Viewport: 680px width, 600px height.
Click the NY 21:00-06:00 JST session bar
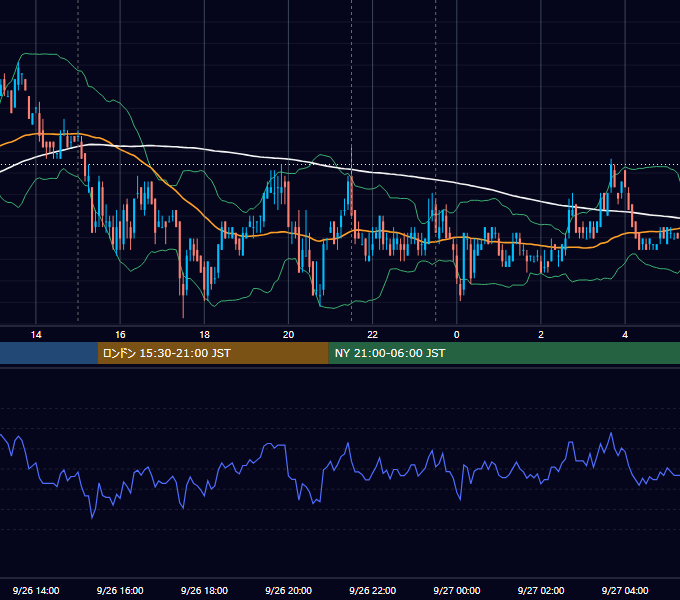click(x=504, y=353)
